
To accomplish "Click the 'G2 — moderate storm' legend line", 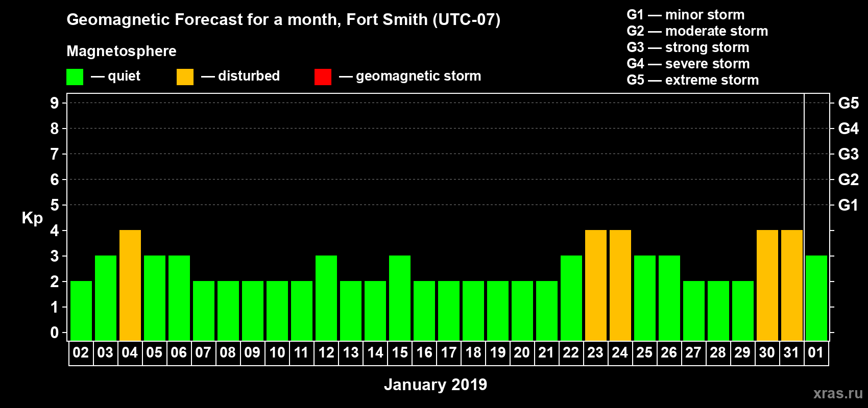I will [x=697, y=31].
